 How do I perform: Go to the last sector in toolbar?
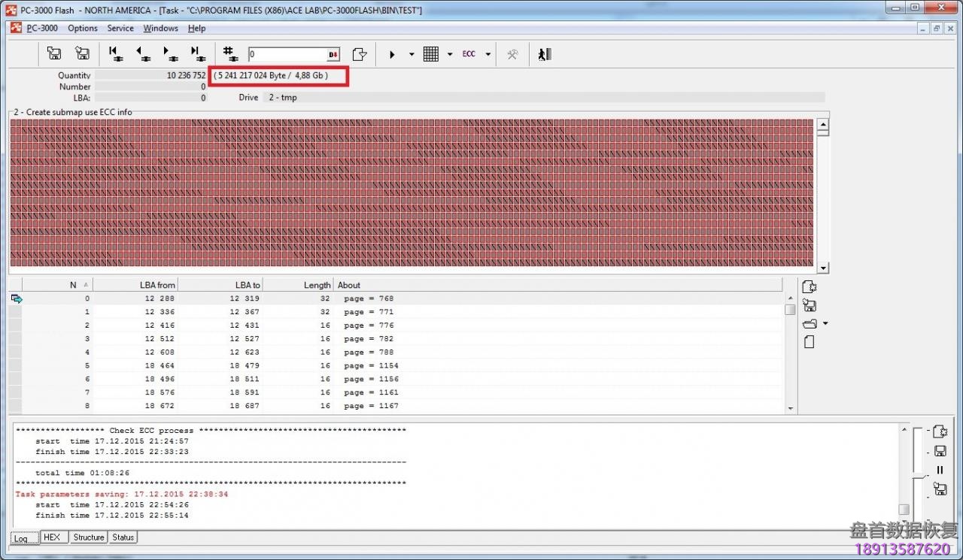(x=196, y=53)
